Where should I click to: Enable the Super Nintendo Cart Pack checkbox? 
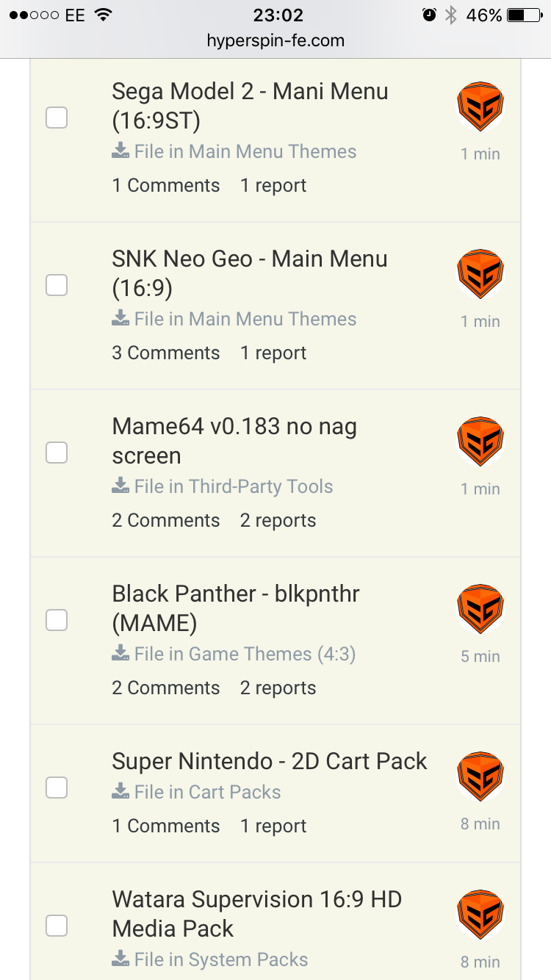(x=57, y=788)
